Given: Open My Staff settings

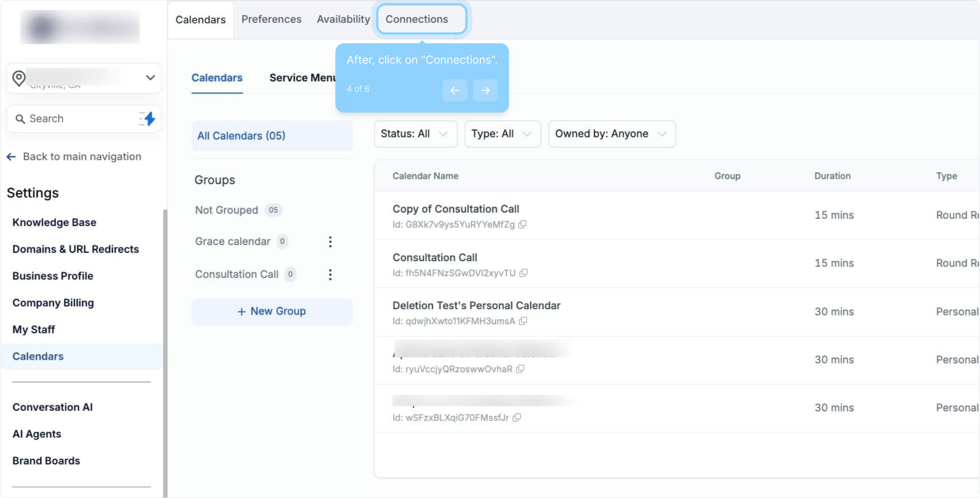Looking at the screenshot, I should click(x=34, y=330).
